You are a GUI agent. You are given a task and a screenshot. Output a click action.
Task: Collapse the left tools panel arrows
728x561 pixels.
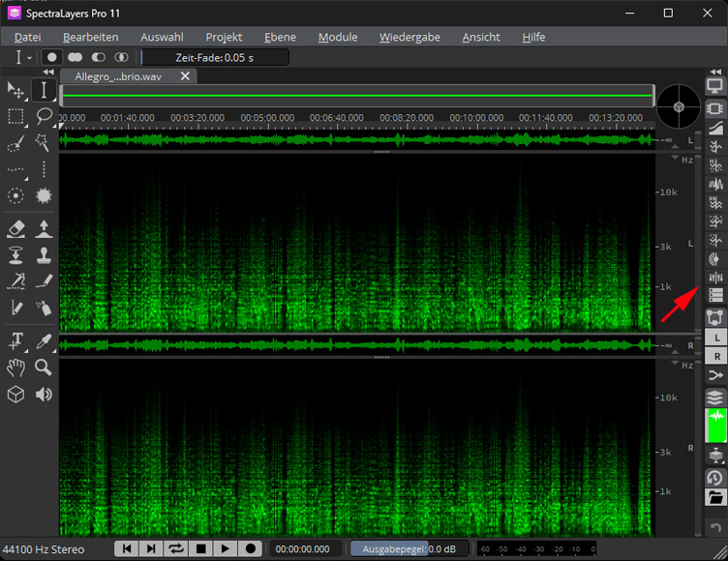click(x=48, y=73)
